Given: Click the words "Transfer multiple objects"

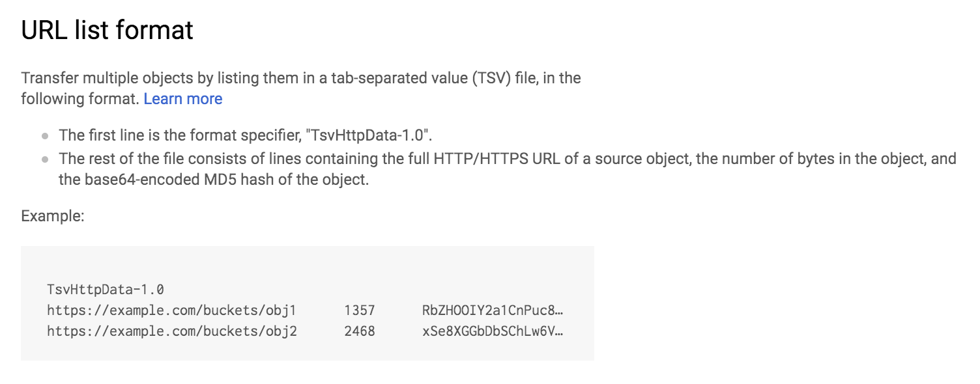Looking at the screenshot, I should tap(100, 78).
